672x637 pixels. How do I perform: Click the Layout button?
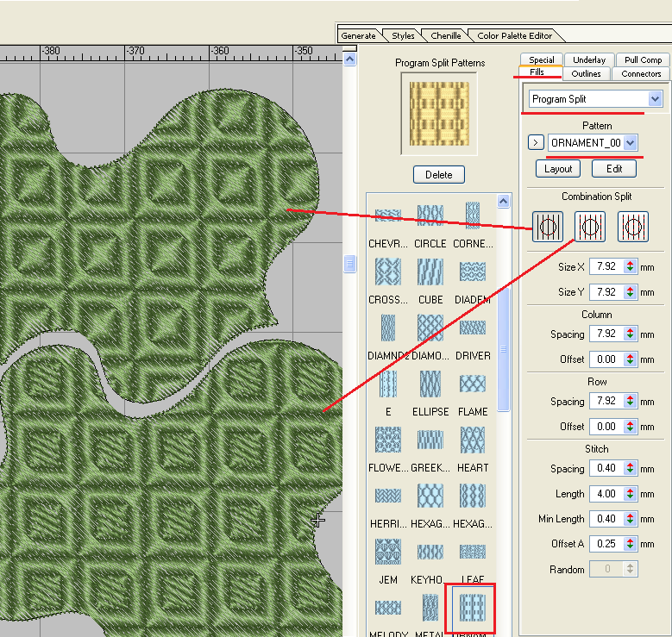[x=558, y=169]
